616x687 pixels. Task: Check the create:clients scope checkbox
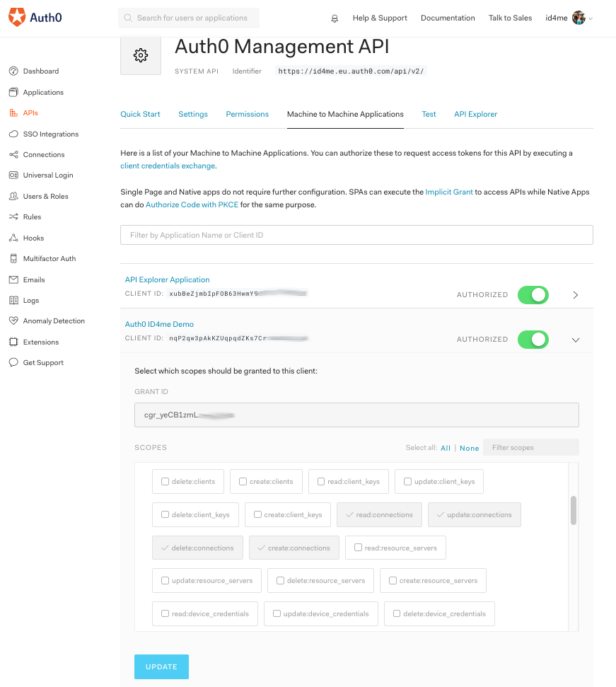point(243,482)
